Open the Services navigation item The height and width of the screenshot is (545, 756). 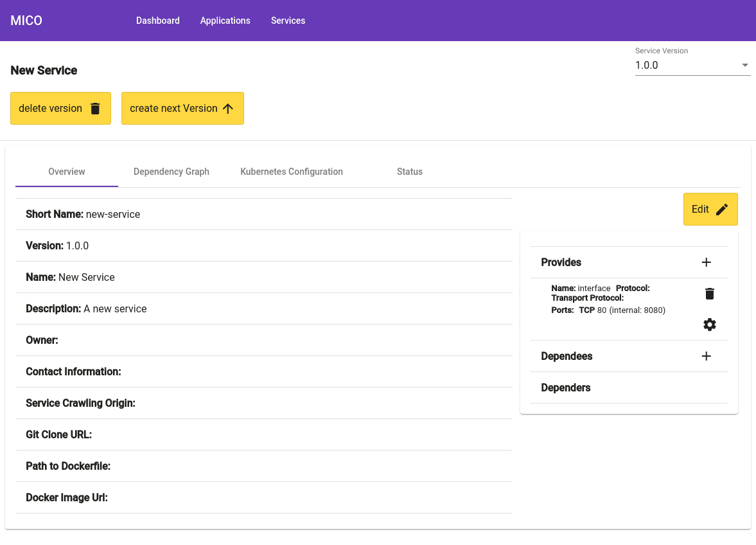click(288, 21)
